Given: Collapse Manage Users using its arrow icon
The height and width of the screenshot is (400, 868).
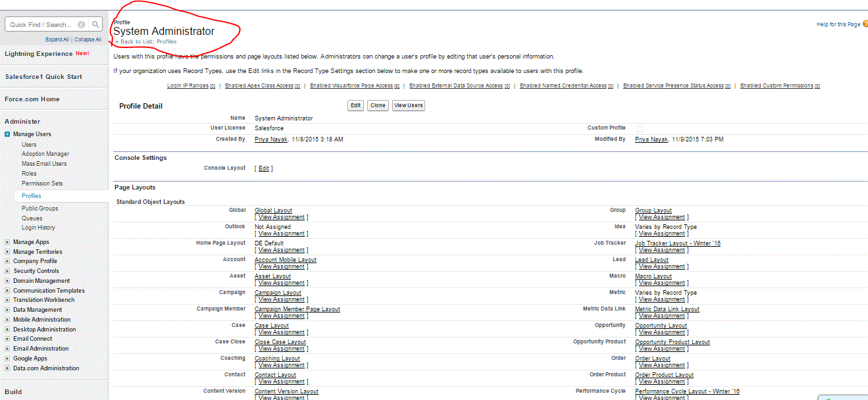Looking at the screenshot, I should (x=7, y=134).
